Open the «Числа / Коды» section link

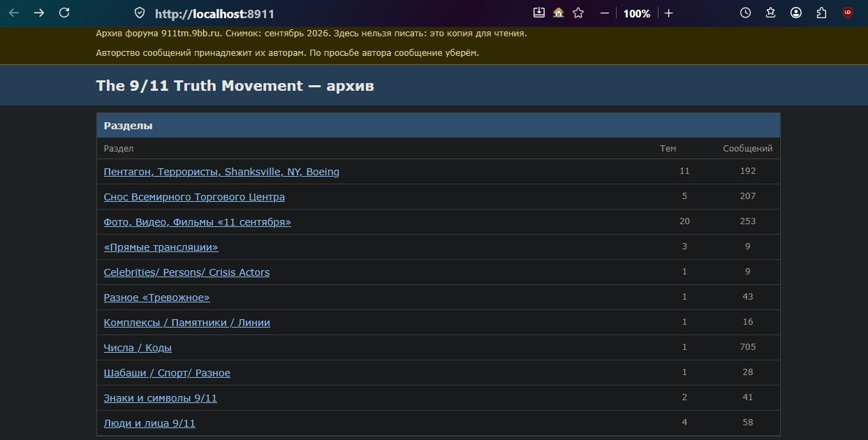click(138, 348)
